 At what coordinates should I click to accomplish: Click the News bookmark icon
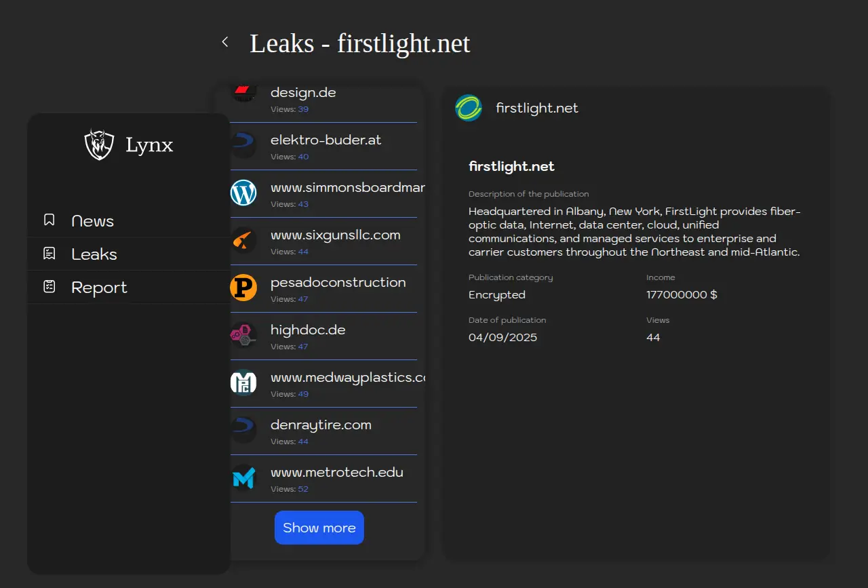49,220
